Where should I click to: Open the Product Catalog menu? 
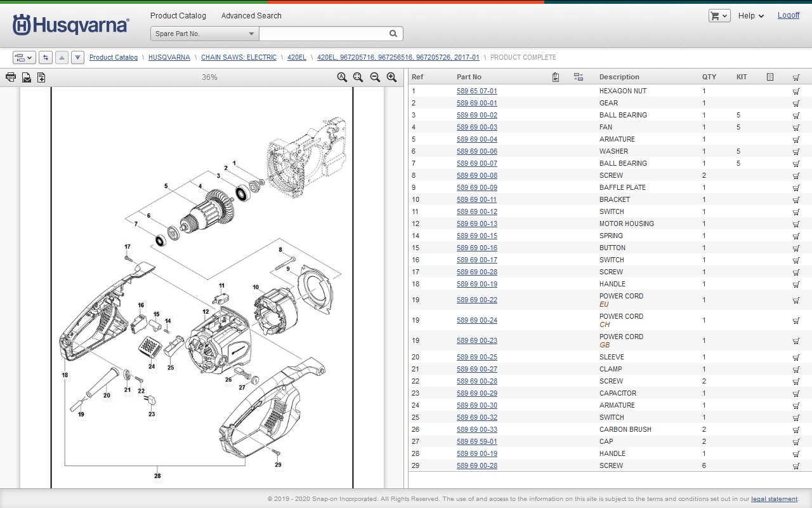[x=178, y=16]
